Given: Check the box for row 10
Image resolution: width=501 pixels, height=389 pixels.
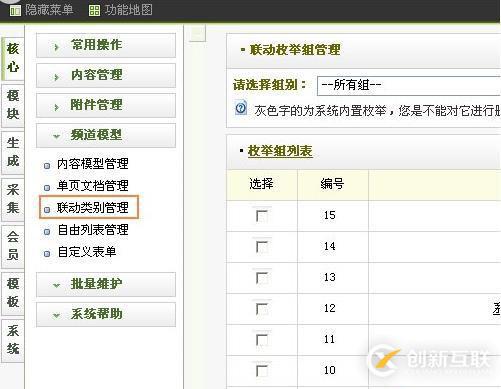Looking at the screenshot, I should [262, 371].
